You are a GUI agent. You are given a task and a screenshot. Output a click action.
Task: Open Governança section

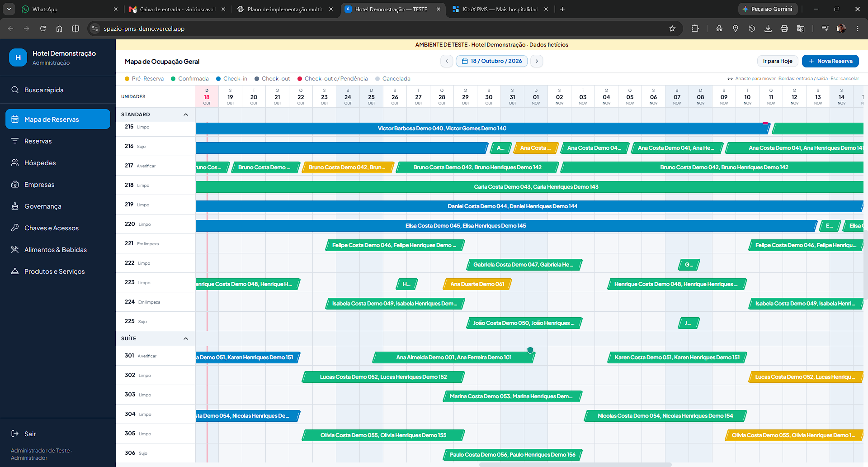point(58,206)
